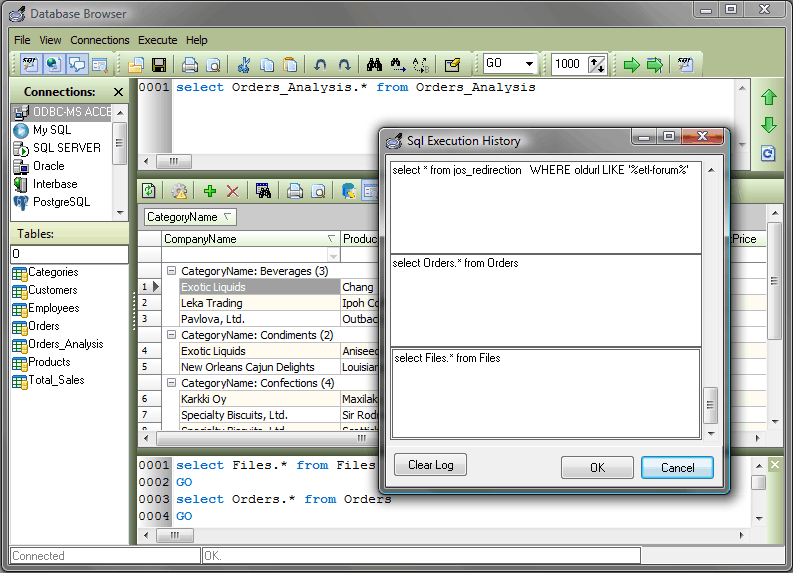Click the Cut scissors icon
793x573 pixels.
tap(243, 65)
